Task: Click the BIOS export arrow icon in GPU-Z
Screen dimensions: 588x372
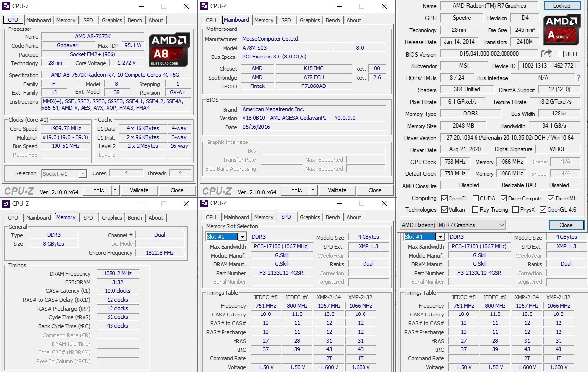Action: coord(546,54)
